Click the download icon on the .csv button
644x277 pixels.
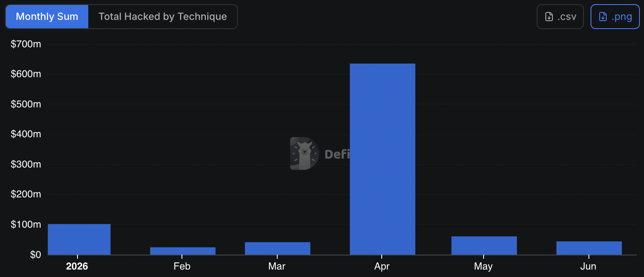(x=549, y=17)
